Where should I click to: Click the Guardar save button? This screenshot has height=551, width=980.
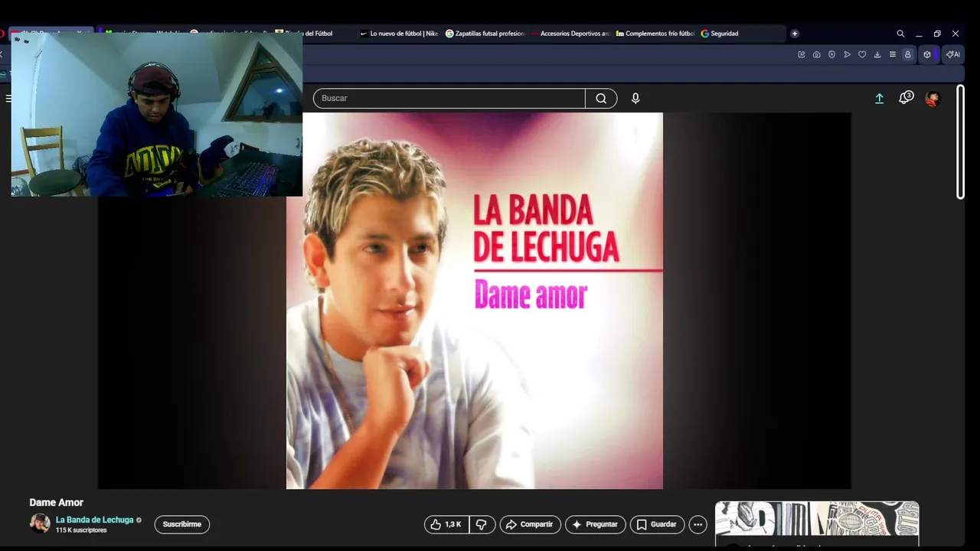[x=657, y=524]
